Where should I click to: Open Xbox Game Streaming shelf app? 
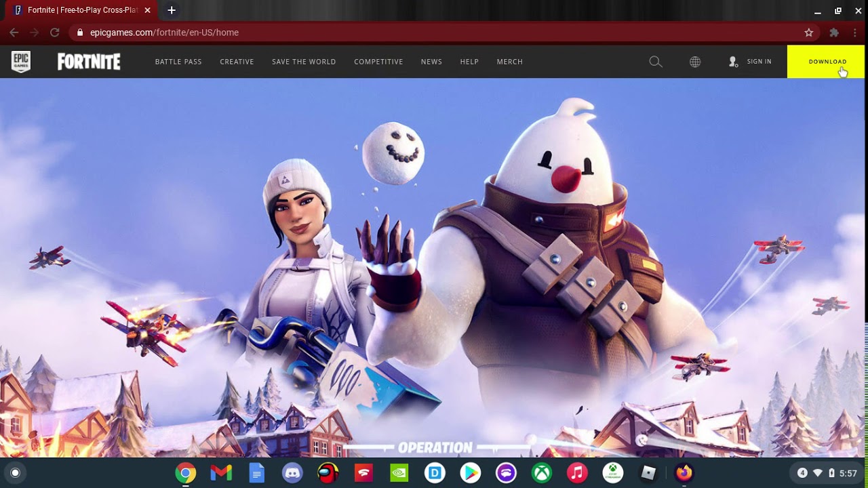click(x=613, y=473)
